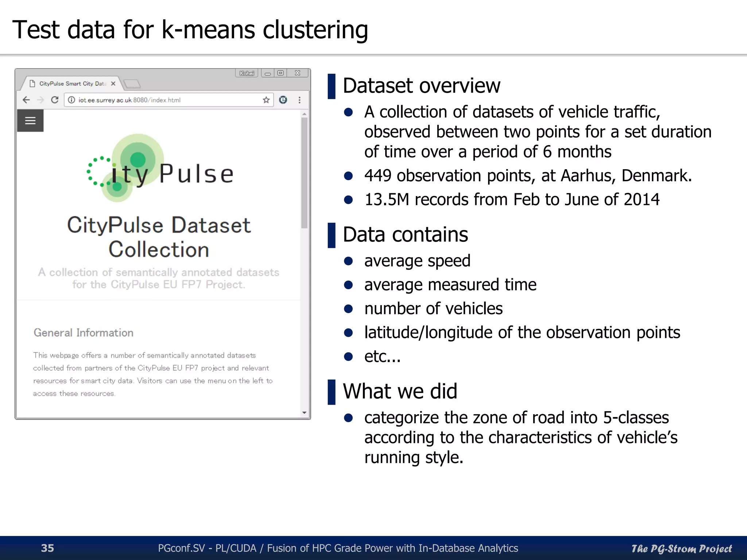
Task: Open a new browser tab
Action: click(132, 84)
